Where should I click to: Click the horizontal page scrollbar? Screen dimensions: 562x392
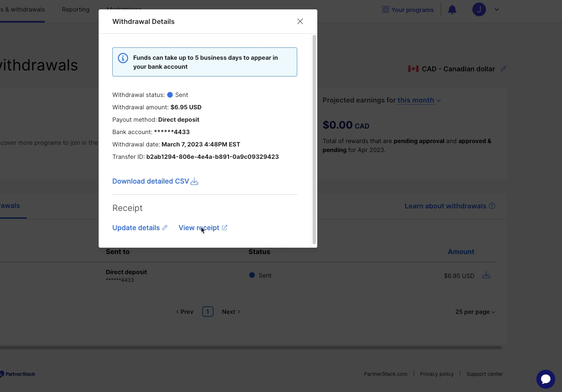click(x=251, y=348)
